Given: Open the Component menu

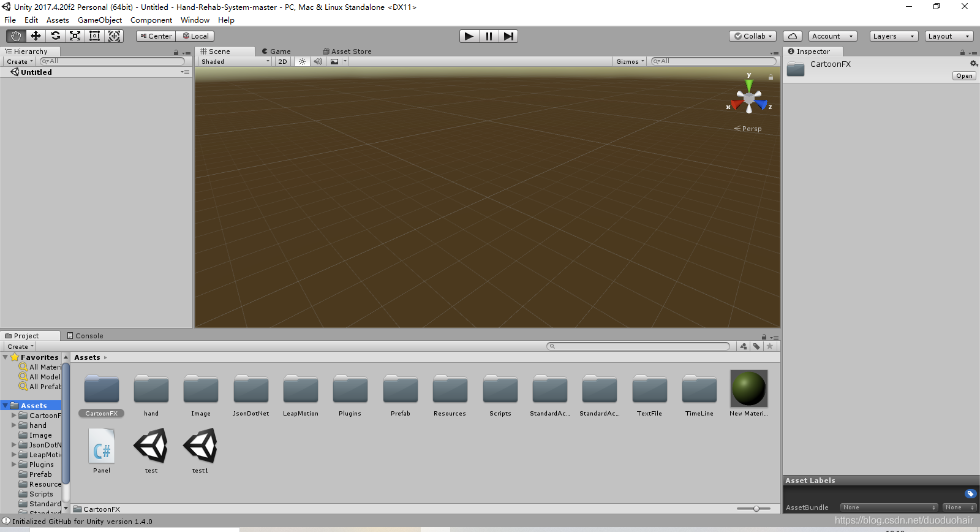Looking at the screenshot, I should pyautogui.click(x=151, y=20).
